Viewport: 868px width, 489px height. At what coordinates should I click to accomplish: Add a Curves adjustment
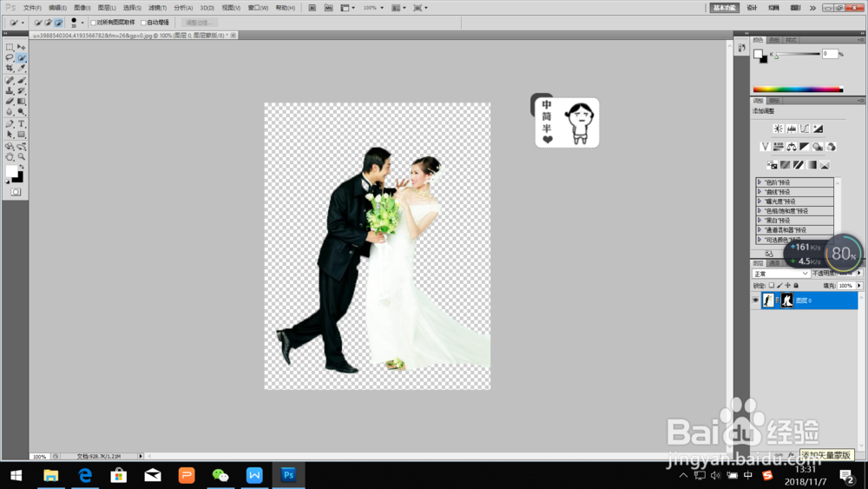coord(805,129)
